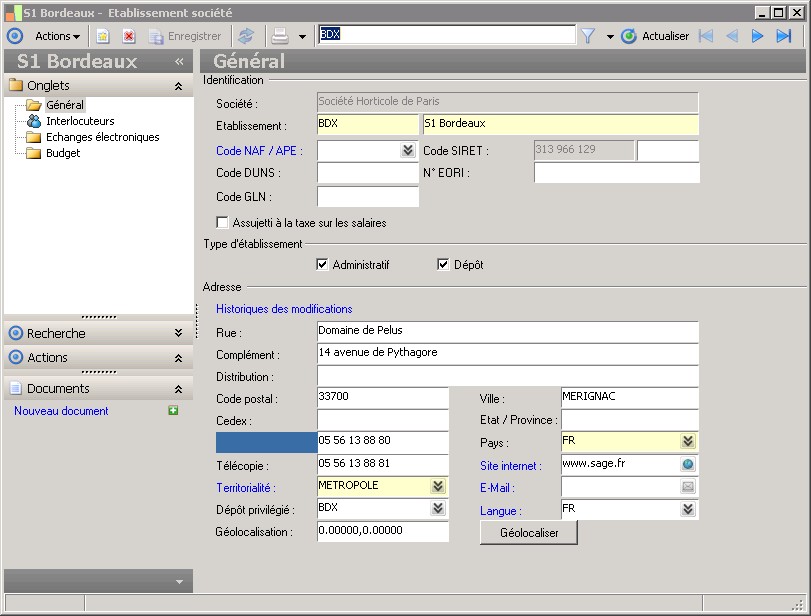811x616 pixels.
Task: Open the Territorialité dropdown
Action: [x=438, y=486]
